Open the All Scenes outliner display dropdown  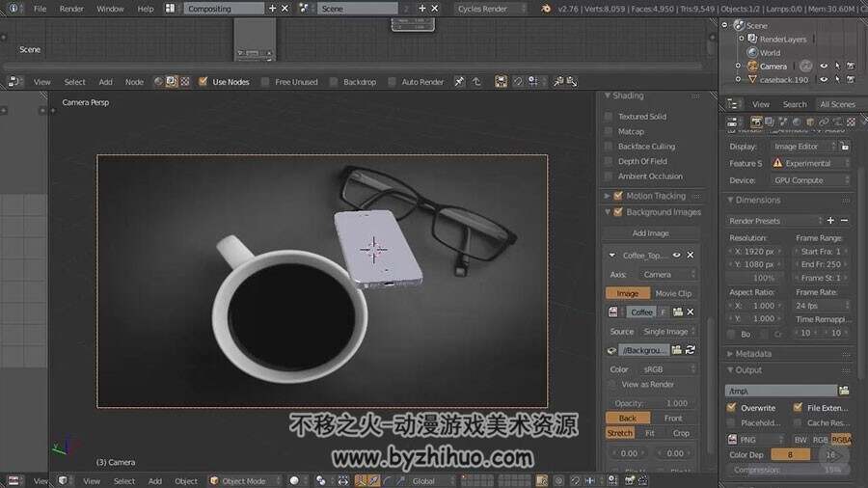pyautogui.click(x=838, y=104)
